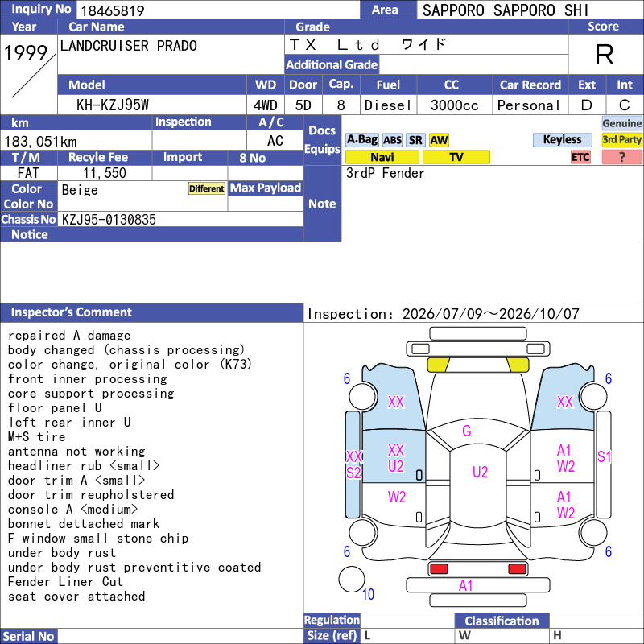
Task: Select the ABS equipment badge
Action: coord(392,140)
